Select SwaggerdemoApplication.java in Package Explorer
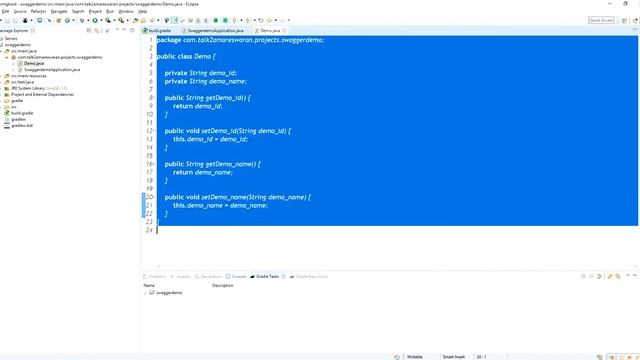The width and height of the screenshot is (640, 360). pos(52,70)
